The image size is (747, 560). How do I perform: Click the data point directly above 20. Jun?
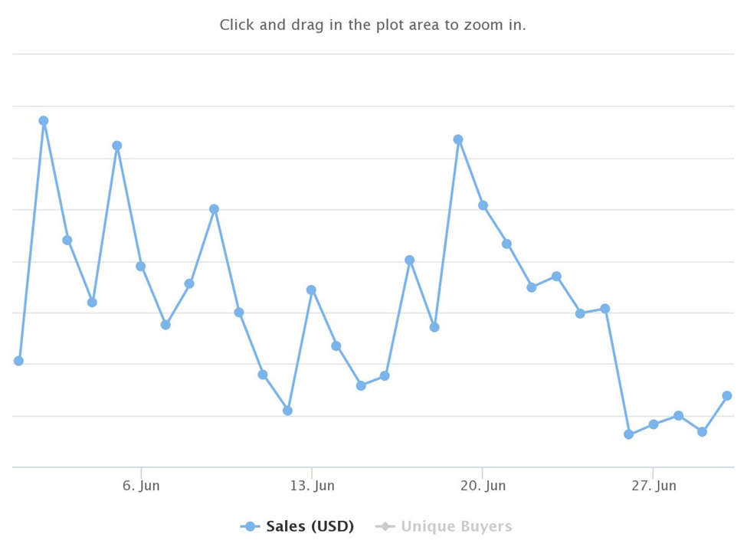click(483, 205)
